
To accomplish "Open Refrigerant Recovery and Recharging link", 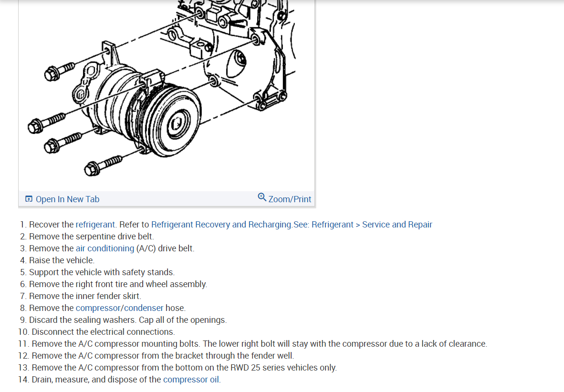I will click(x=221, y=225).
